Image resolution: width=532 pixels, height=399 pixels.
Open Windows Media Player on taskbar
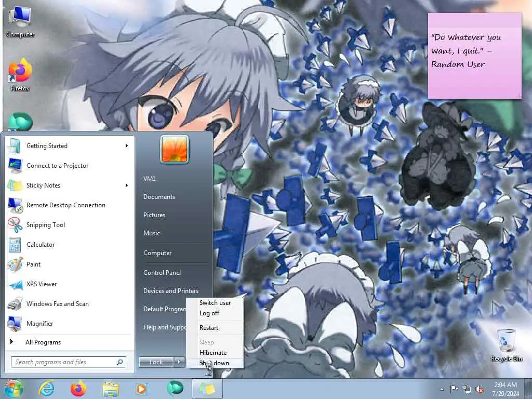tap(142, 389)
